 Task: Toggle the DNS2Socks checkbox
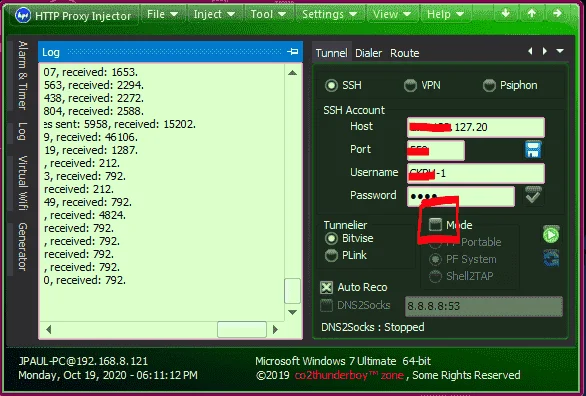click(326, 305)
